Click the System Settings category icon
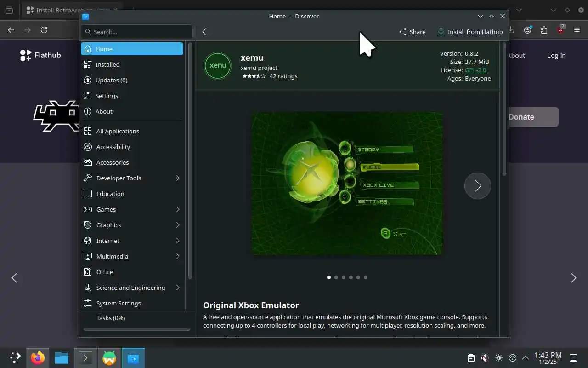 tap(88, 303)
